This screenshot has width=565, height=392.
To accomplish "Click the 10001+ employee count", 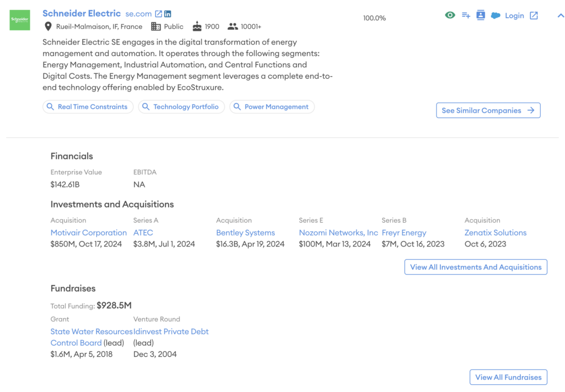I will 251,26.
